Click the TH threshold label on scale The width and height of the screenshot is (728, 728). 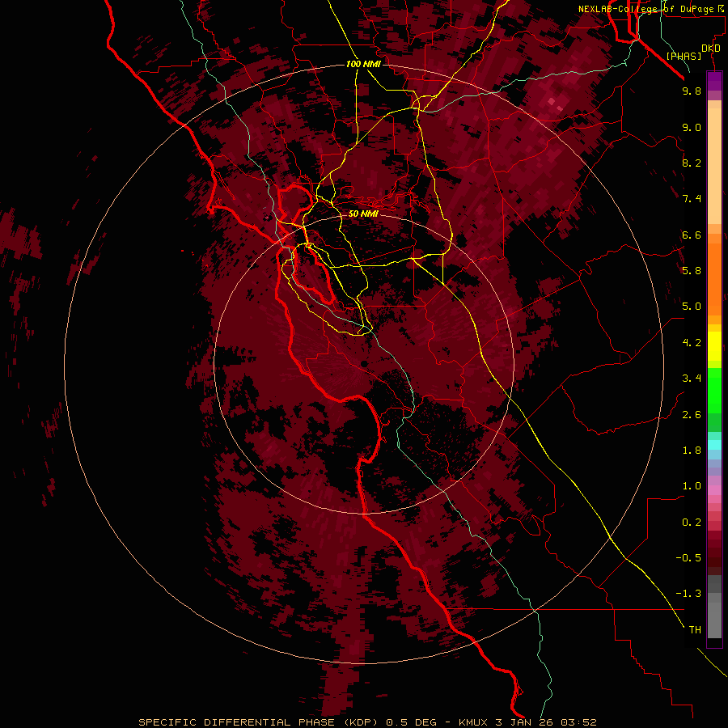pyautogui.click(x=695, y=629)
